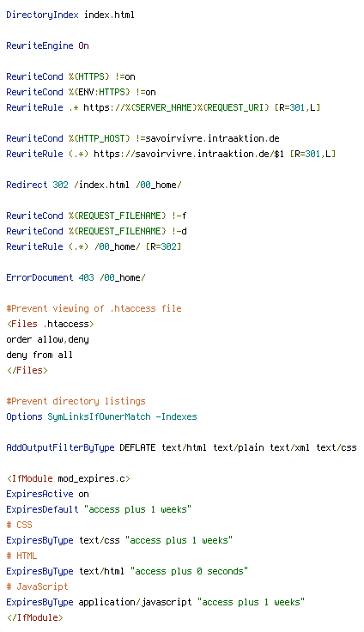Click the deny from all line

pyautogui.click(x=39, y=355)
